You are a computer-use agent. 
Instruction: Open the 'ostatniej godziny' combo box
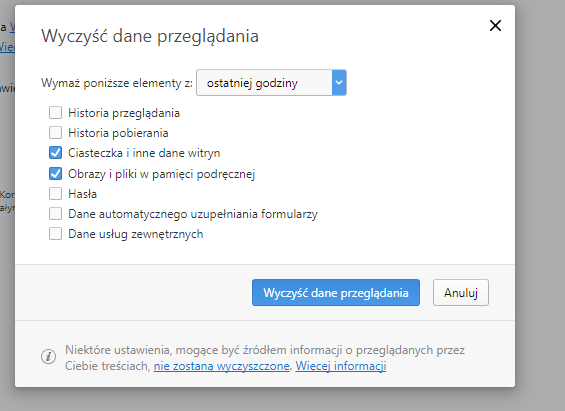[x=271, y=82]
